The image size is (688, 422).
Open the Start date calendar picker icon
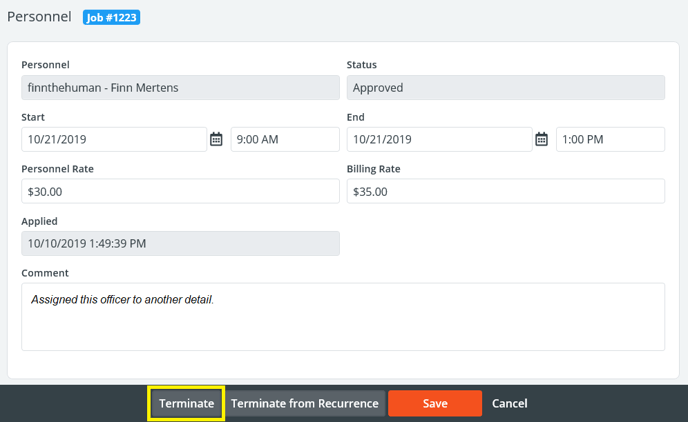(216, 140)
